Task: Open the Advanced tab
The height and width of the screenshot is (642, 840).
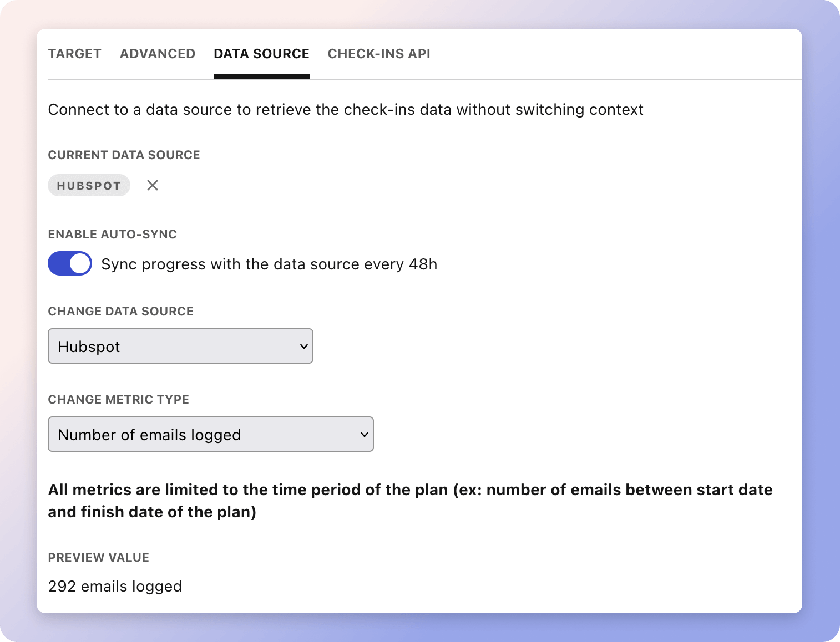Action: [158, 54]
